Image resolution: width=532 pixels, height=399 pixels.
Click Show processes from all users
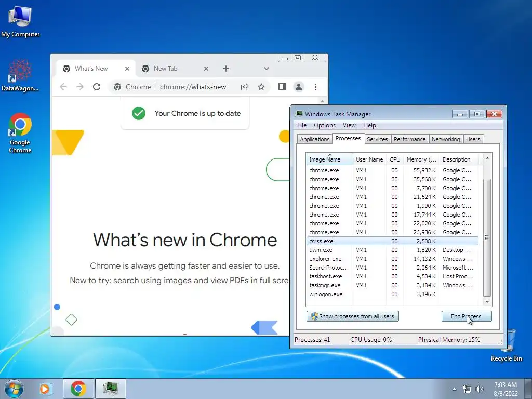click(353, 316)
